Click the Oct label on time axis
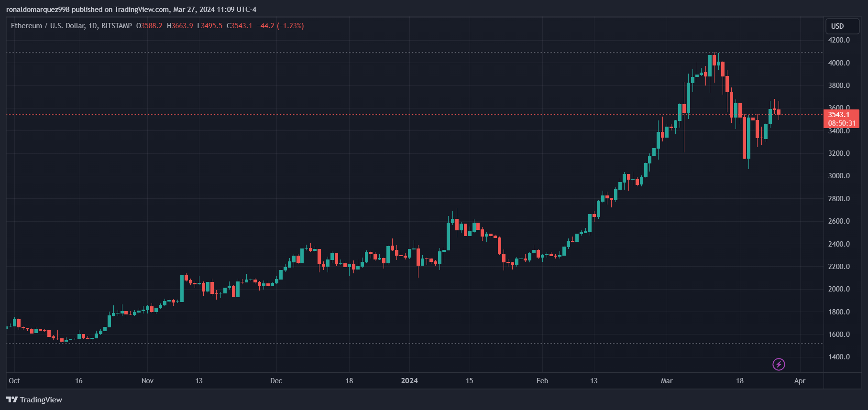 click(14, 381)
